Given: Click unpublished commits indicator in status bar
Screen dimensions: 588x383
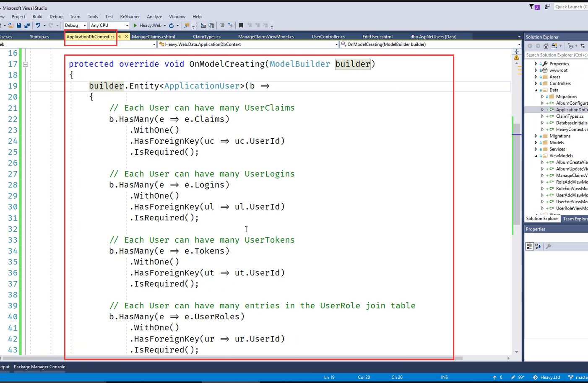Looking at the screenshot, I should point(498,377).
